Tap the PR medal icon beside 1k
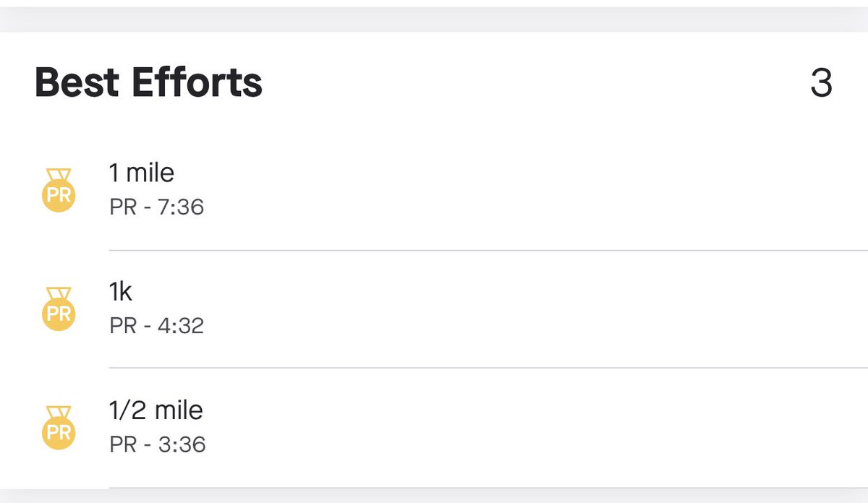868x503 pixels. tap(59, 309)
